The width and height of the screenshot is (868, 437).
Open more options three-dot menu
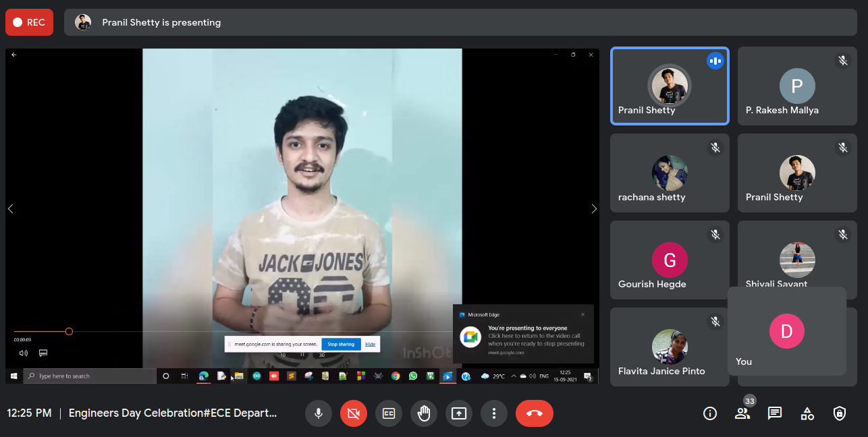point(494,413)
